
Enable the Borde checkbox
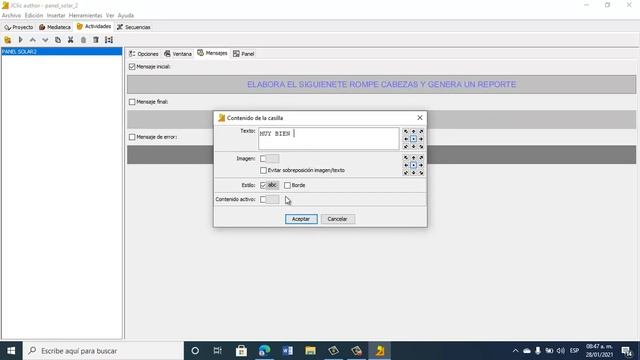tap(287, 185)
